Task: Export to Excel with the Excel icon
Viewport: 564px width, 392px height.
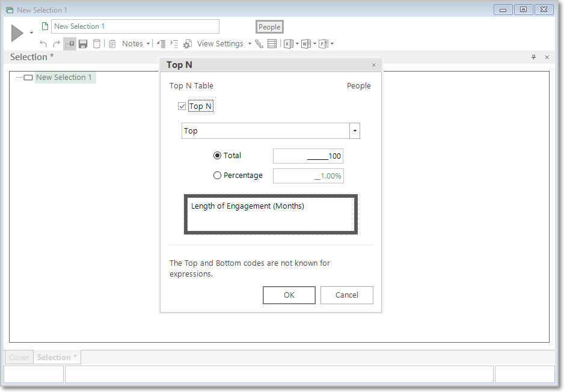Action: pos(289,44)
